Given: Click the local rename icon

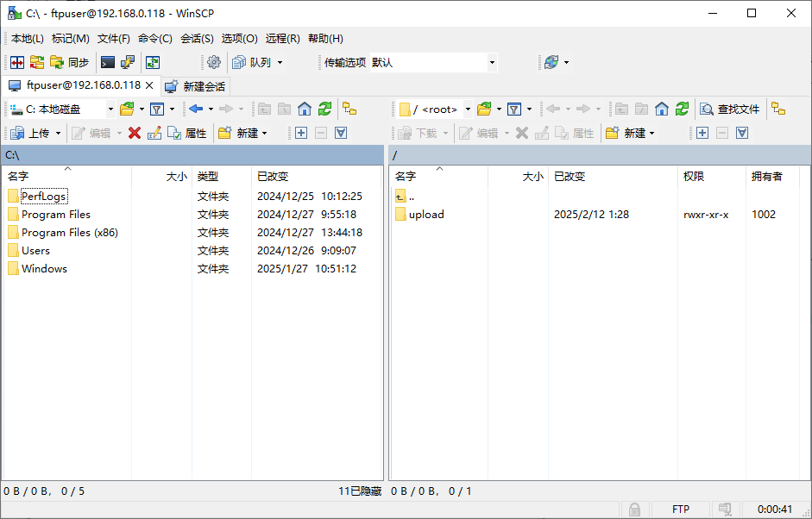Looking at the screenshot, I should (154, 134).
